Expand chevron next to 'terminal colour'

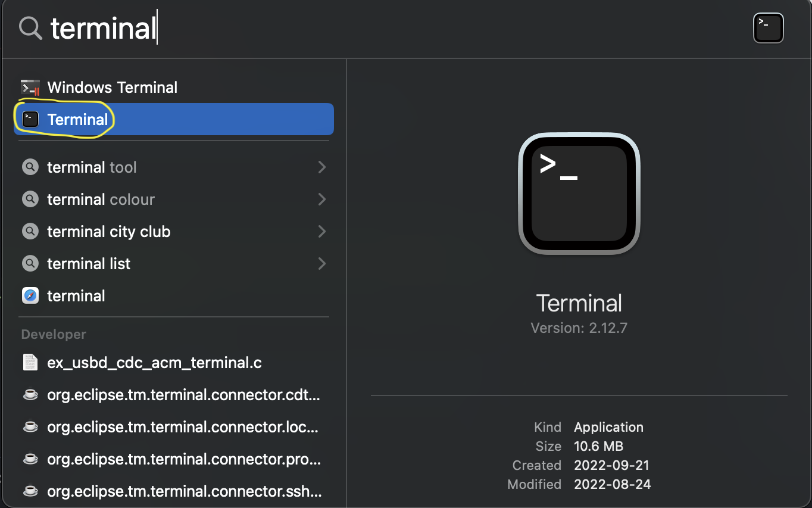322,200
